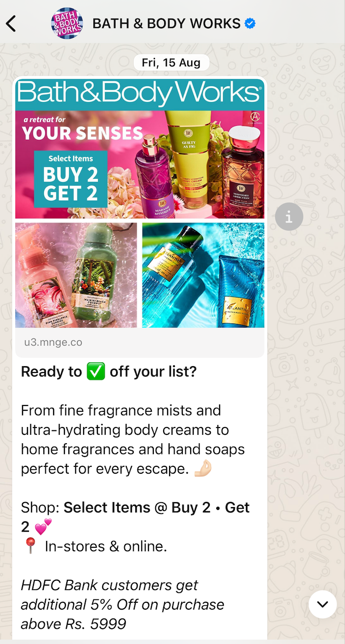Image resolution: width=345 pixels, height=644 pixels.
Task: Tap the 'In-stores & online.' line
Action: click(x=106, y=546)
